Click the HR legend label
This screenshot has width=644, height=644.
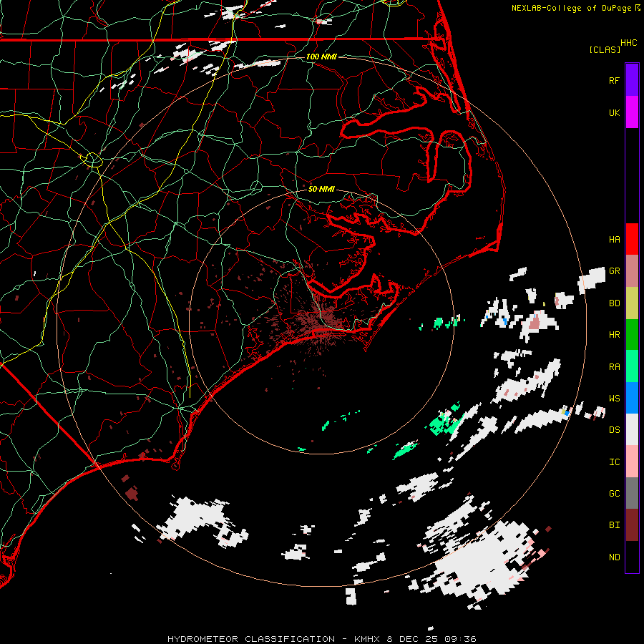coord(614,335)
